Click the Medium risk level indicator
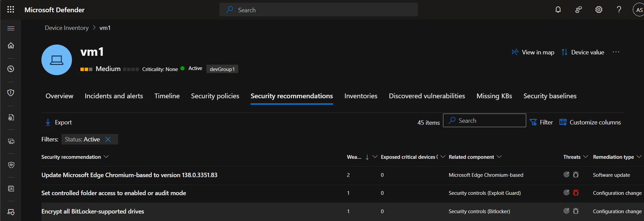 click(x=100, y=69)
